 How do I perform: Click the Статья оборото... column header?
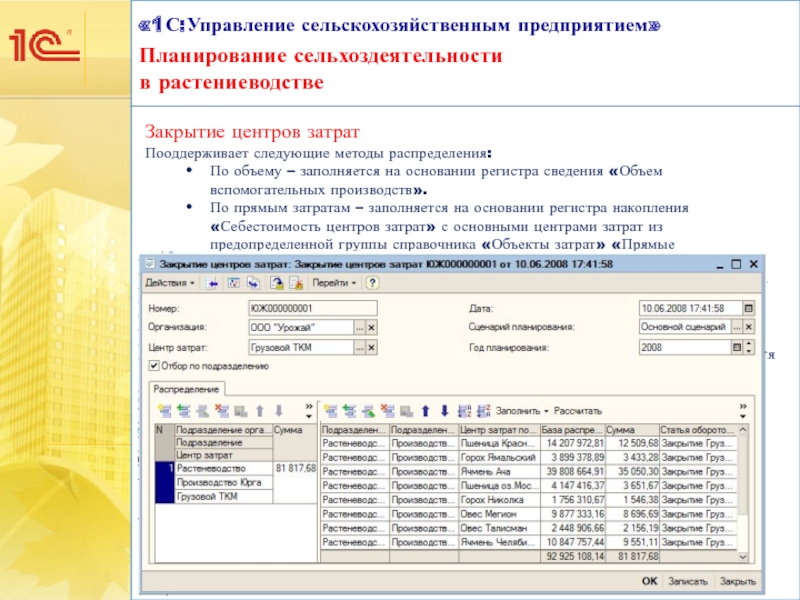point(698,430)
